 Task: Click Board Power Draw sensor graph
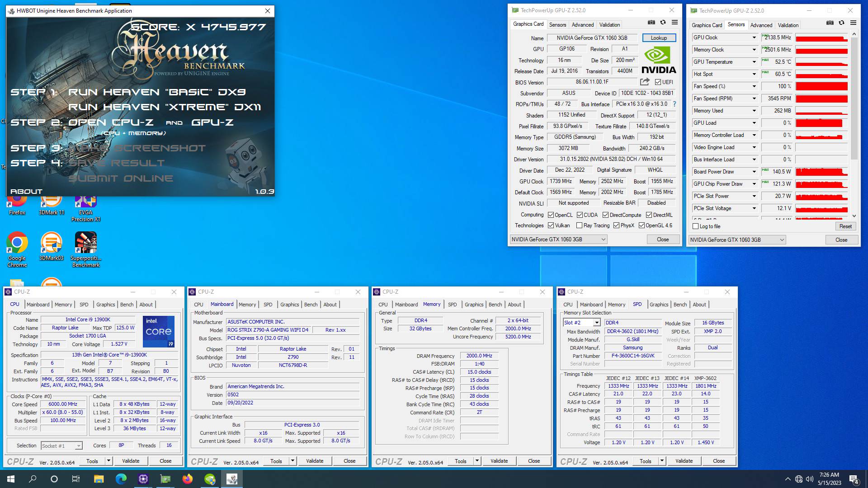[x=821, y=172]
